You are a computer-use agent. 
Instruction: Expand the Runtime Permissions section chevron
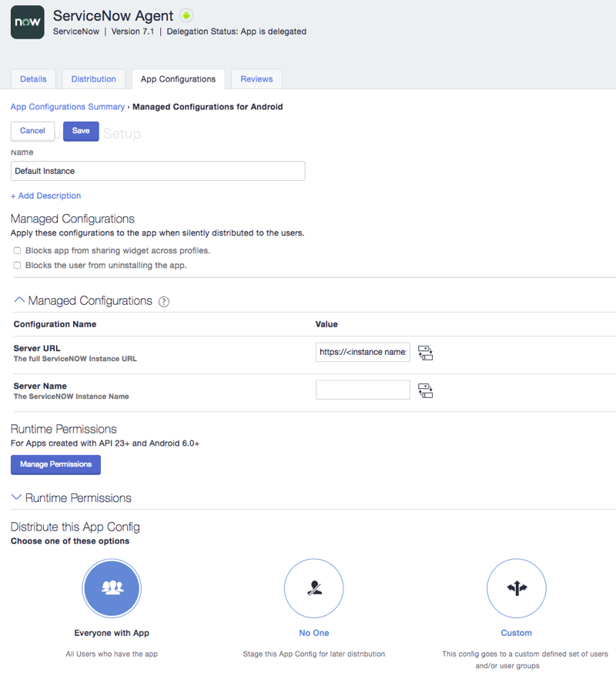[x=16, y=497]
